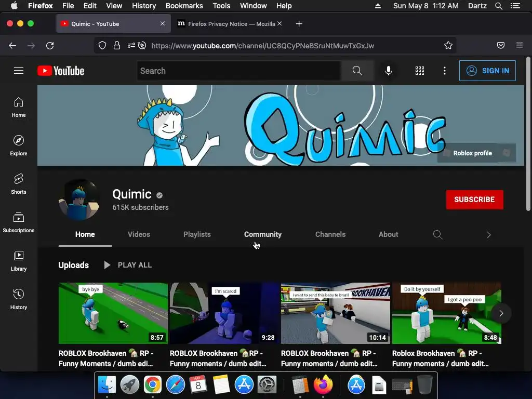Click the YouTube logo
The image size is (532, 399).
(61, 71)
